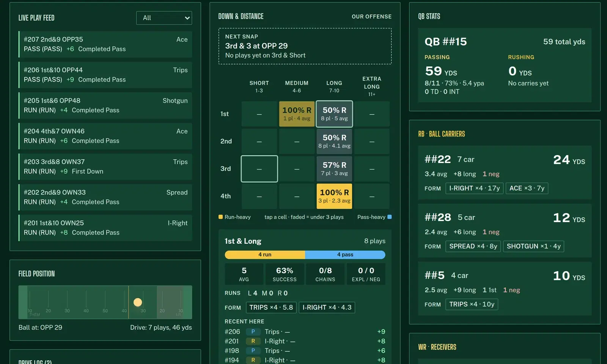Image resolution: width=607 pixels, height=364 pixels.
Task: Click the SHOTGUN ×1 · 4y formation chip
Action: click(x=534, y=246)
